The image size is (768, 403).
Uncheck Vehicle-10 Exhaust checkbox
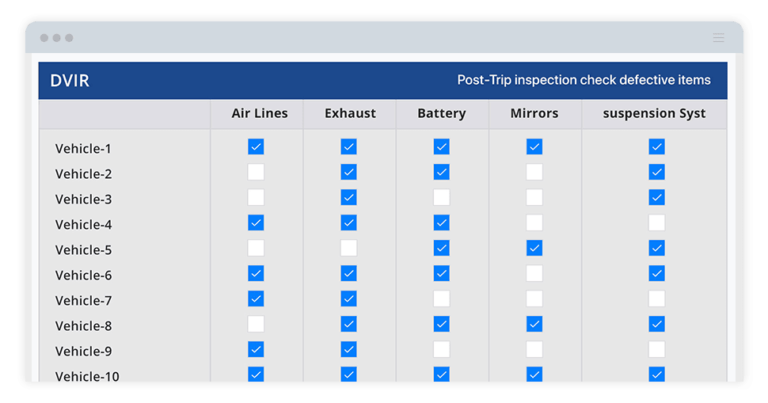[349, 375]
